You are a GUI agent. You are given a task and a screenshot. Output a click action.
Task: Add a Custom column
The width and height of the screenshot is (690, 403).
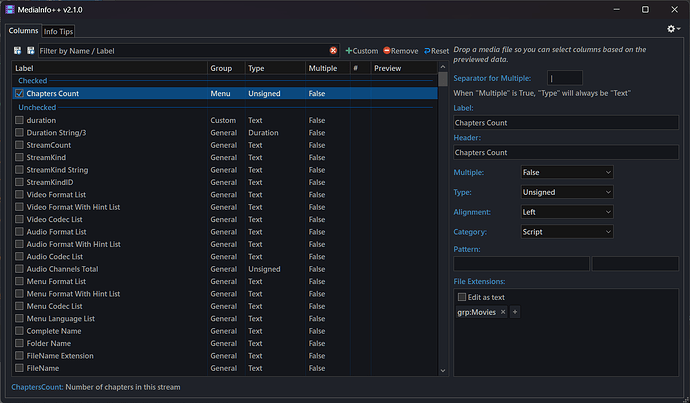tap(362, 50)
